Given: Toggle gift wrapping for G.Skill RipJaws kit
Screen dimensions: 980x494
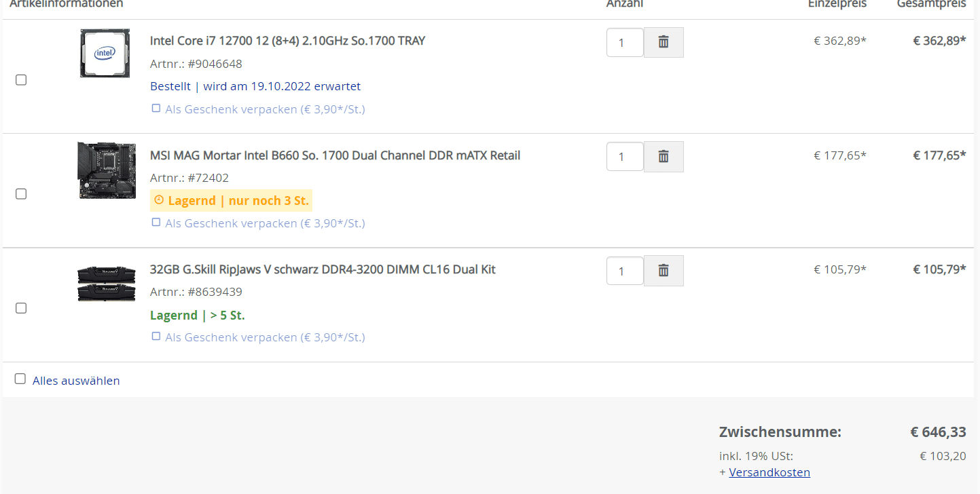Looking at the screenshot, I should pyautogui.click(x=156, y=336).
